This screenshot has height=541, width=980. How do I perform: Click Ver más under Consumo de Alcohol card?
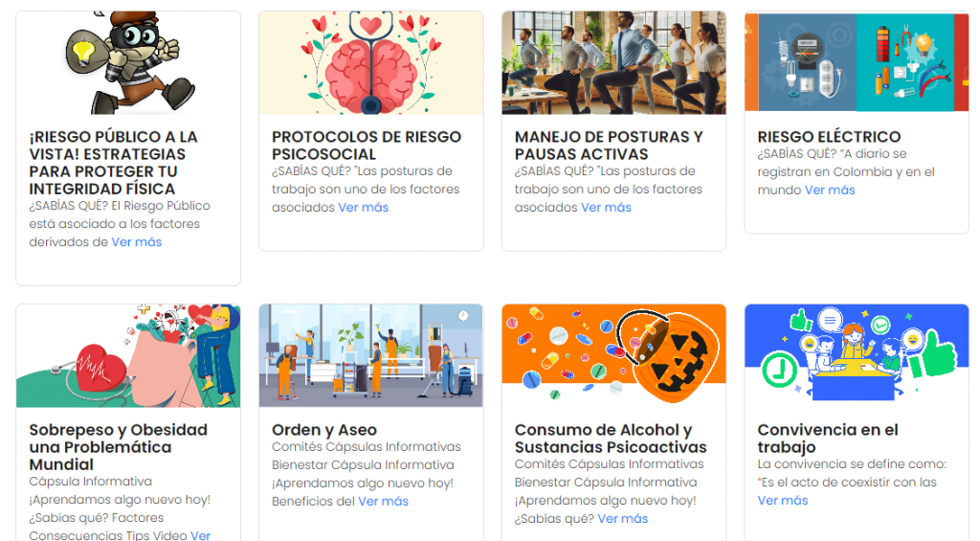click(622, 518)
